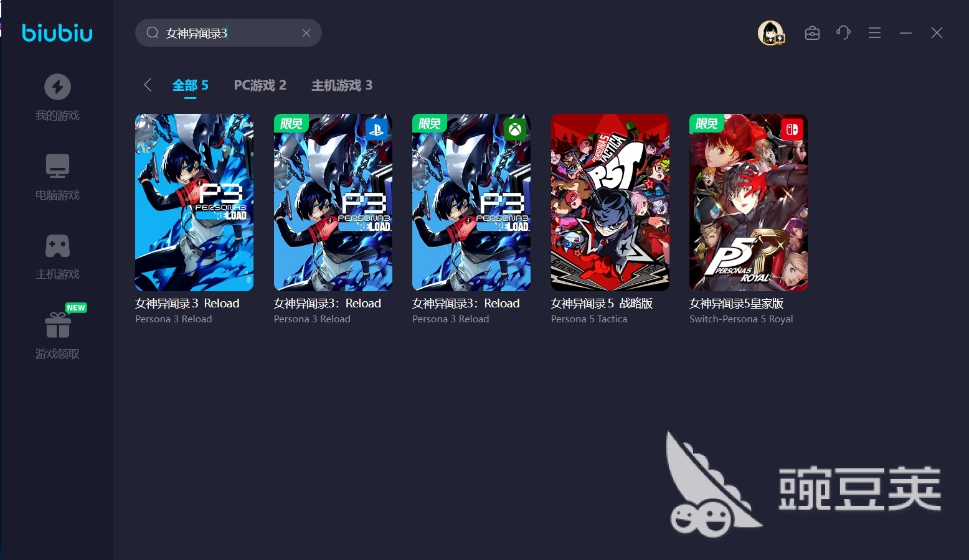Click the biubiu logo
The width and height of the screenshot is (969, 560).
57,32
